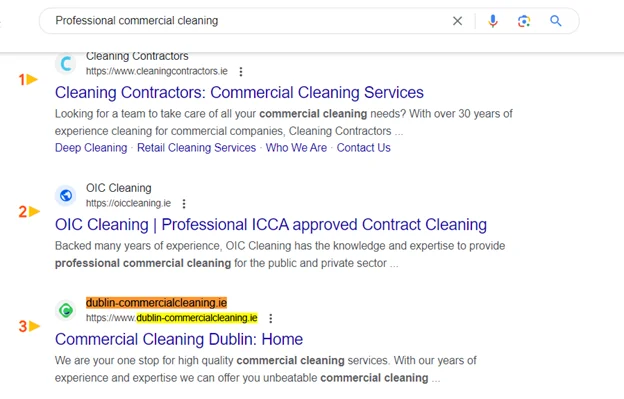This screenshot has height=399, width=624.
Task: Start voice search with the microphone icon
Action: click(493, 21)
